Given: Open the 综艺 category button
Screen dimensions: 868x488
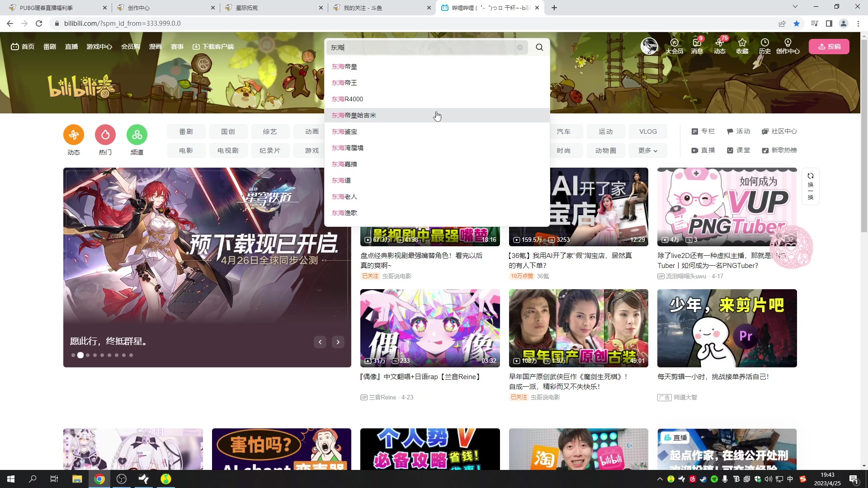Looking at the screenshot, I should (270, 131).
